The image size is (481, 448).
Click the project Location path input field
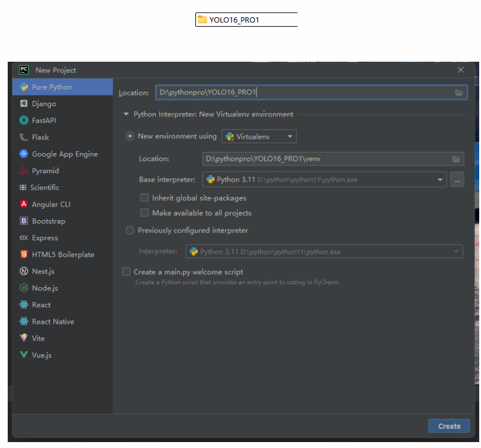click(x=311, y=93)
